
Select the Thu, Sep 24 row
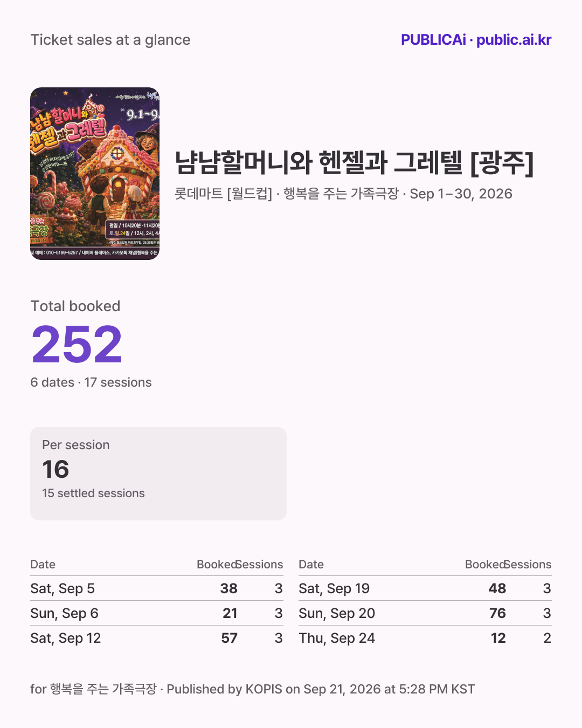425,638
